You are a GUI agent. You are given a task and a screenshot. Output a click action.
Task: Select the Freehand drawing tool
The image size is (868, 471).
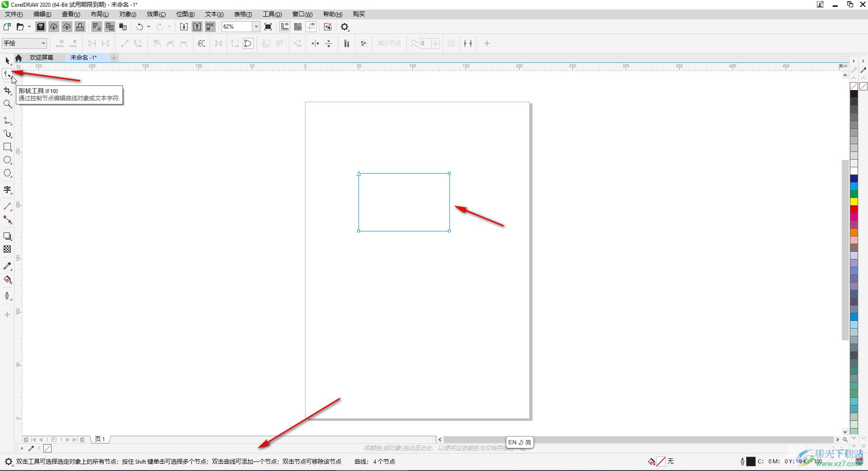click(x=7, y=121)
